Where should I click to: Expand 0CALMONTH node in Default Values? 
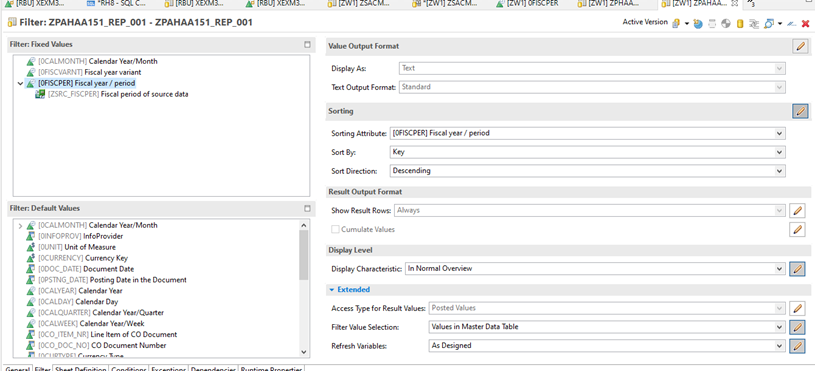(20, 226)
